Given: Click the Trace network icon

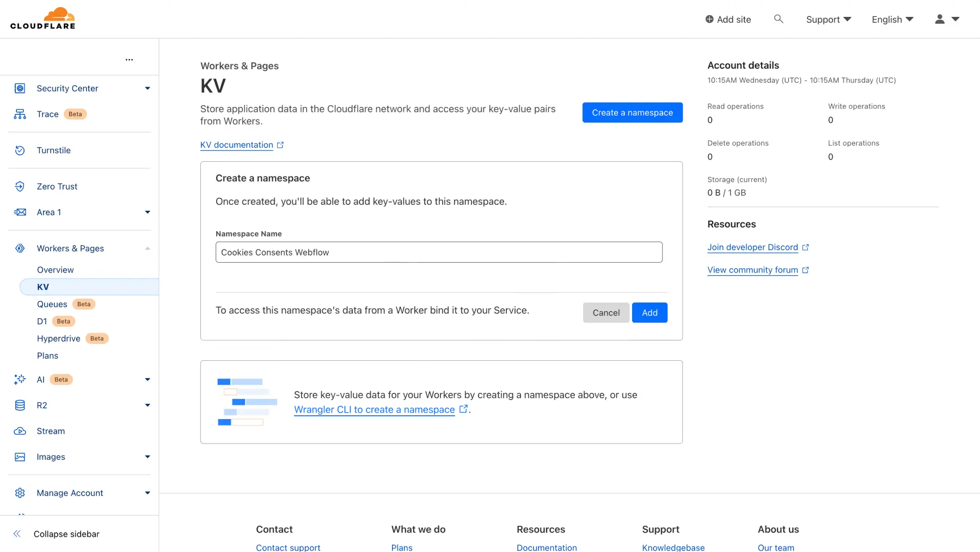Looking at the screenshot, I should (x=20, y=114).
